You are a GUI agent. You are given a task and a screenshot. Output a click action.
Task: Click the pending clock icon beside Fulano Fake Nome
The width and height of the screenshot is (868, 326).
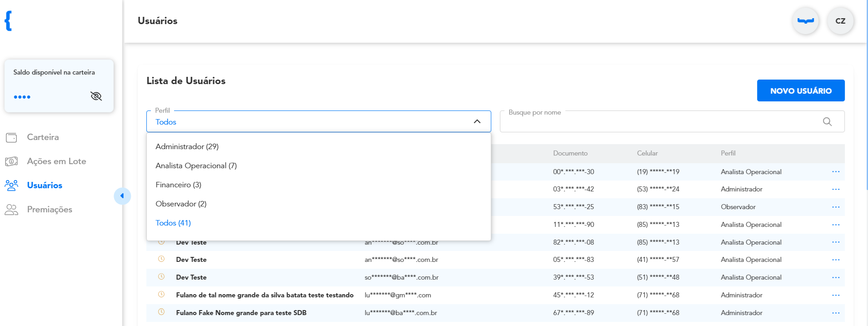pos(161,312)
